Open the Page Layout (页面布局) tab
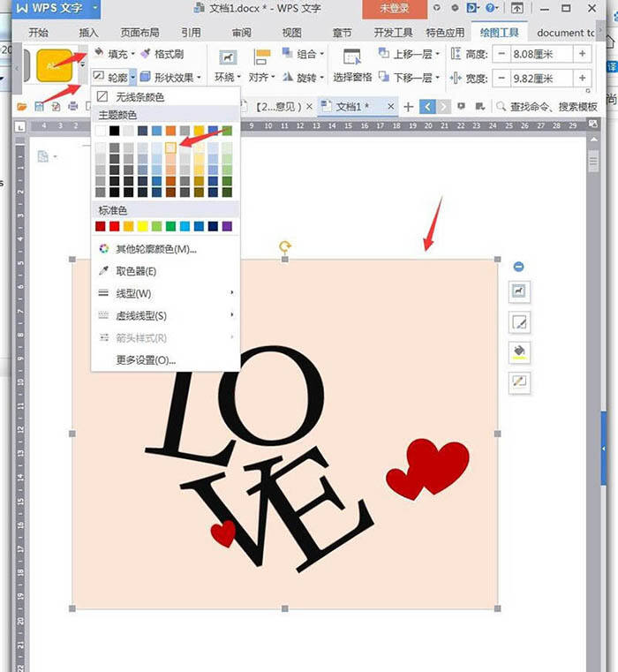The width and height of the screenshot is (618, 672). (141, 33)
